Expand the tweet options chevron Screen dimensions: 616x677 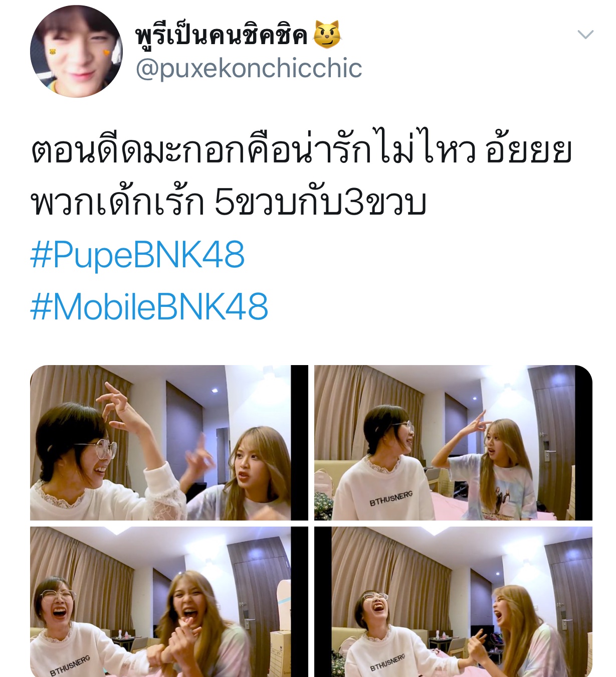[585, 35]
